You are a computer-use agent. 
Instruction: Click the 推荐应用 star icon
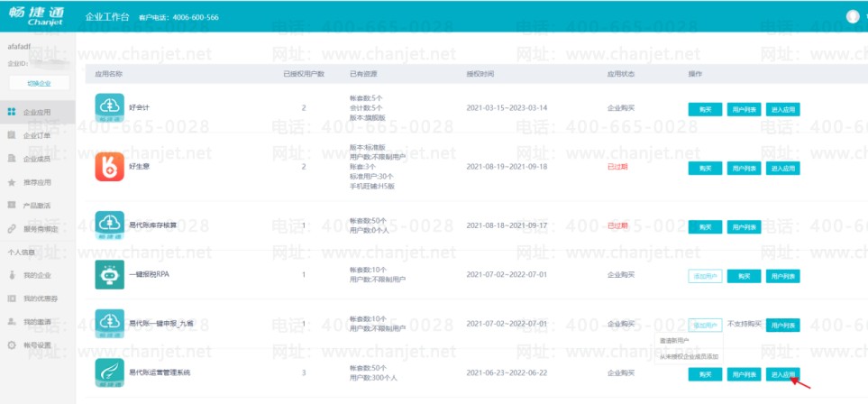(12, 182)
